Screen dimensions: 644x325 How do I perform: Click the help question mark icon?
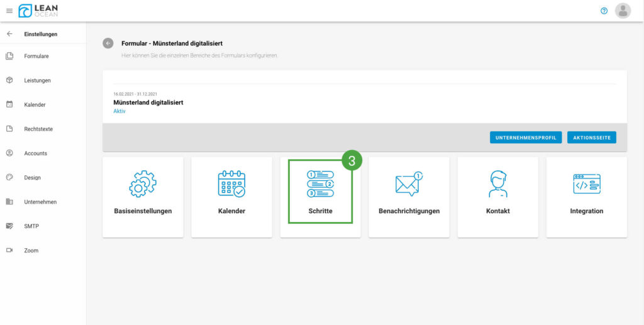click(x=604, y=11)
